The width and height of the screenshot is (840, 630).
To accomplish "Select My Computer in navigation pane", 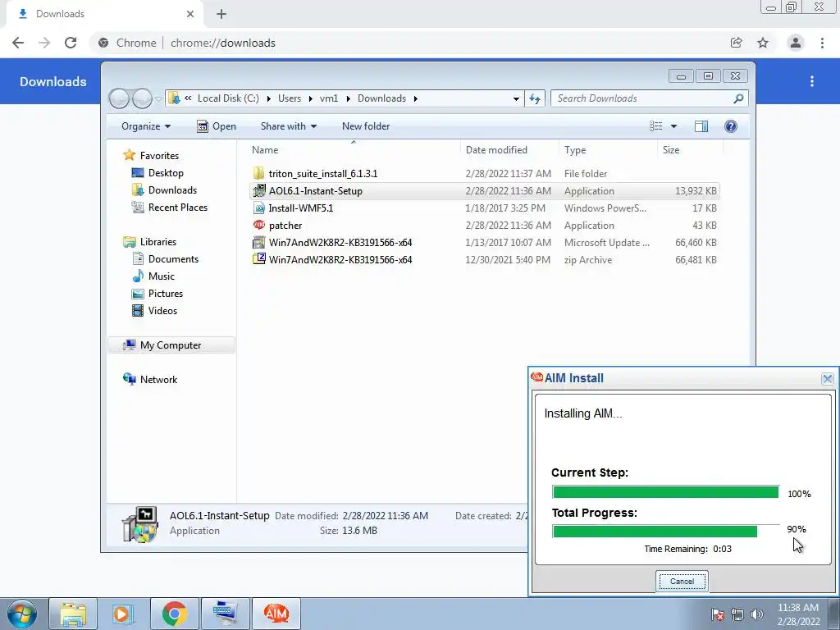I will [171, 345].
